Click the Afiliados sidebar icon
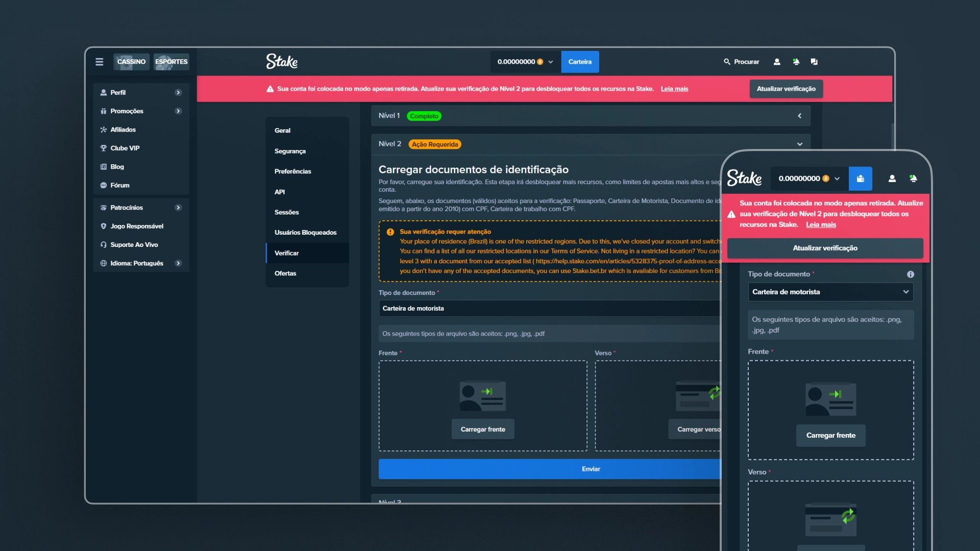This screenshot has width=980, height=551. tap(104, 130)
